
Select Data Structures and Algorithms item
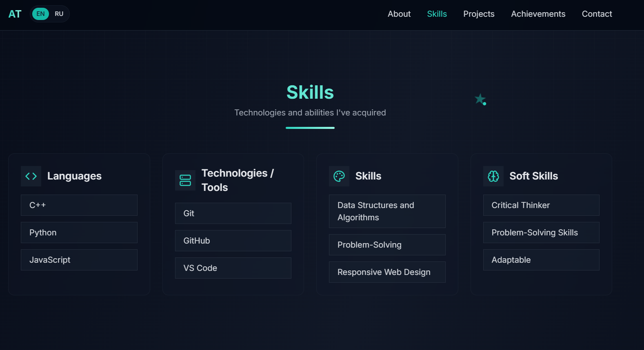pos(387,211)
